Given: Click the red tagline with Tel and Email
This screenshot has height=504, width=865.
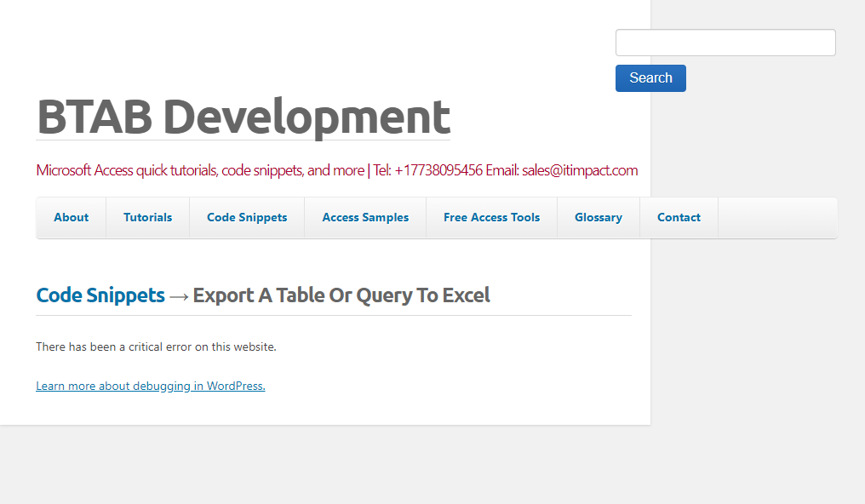Looking at the screenshot, I should coord(337,170).
